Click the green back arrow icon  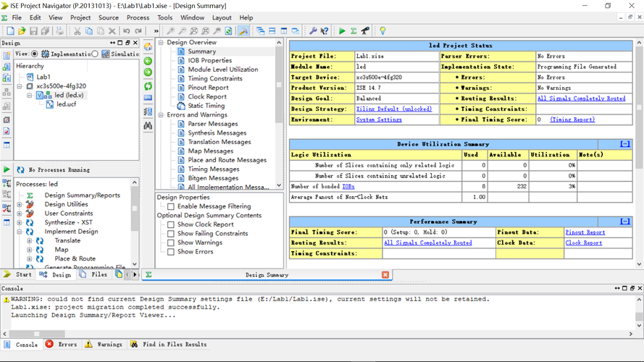tap(149, 61)
